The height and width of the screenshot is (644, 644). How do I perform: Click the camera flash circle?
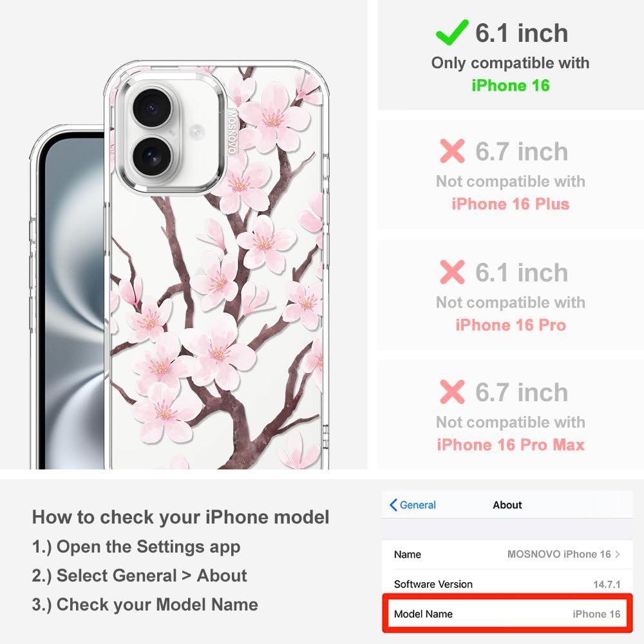[196, 132]
